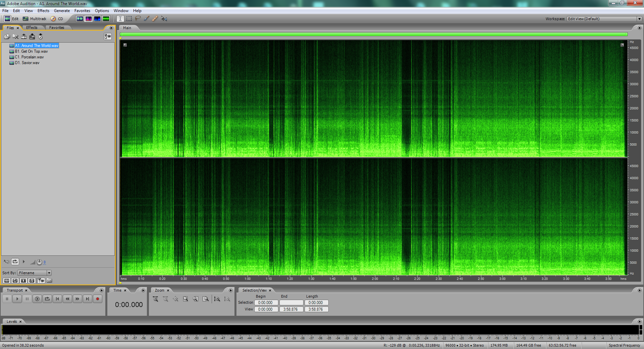Select the Marquee Selection tool

point(129,19)
